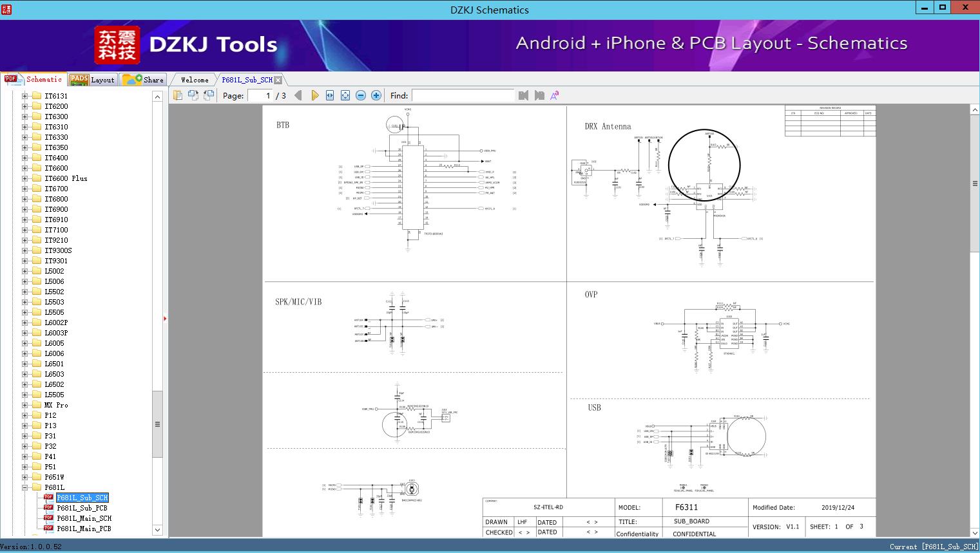Click the fit width icon
Image resolution: width=980 pixels, height=553 pixels.
(330, 95)
